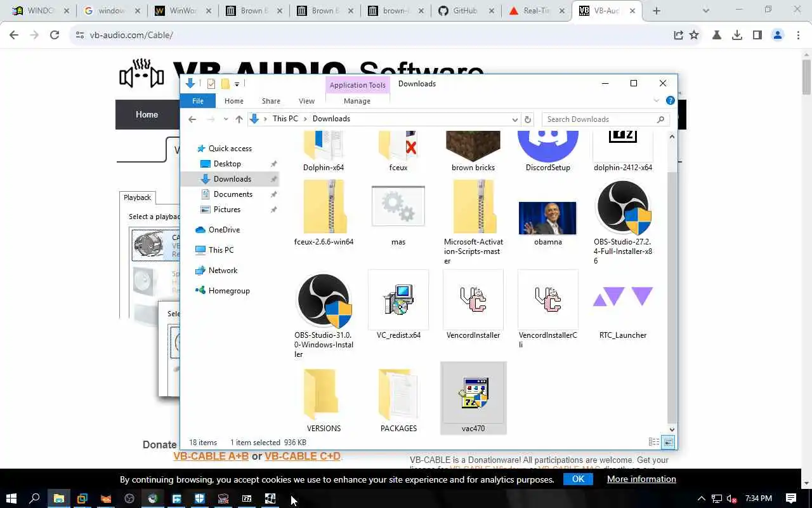Select Homegroup in the navigation pane
Image resolution: width=812 pixels, height=508 pixels.
pos(229,291)
